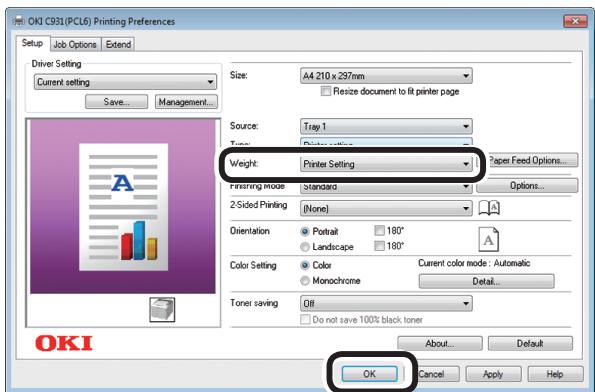Click the Apply button
Viewport: 595px width, 392px height.
click(x=493, y=374)
